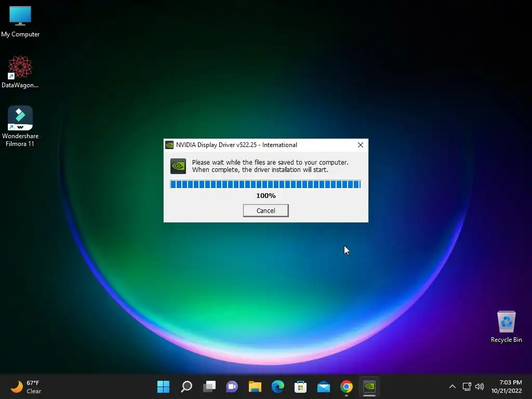Select the Recycle Bin desktop icon
This screenshot has height=399, width=532.
point(506,327)
